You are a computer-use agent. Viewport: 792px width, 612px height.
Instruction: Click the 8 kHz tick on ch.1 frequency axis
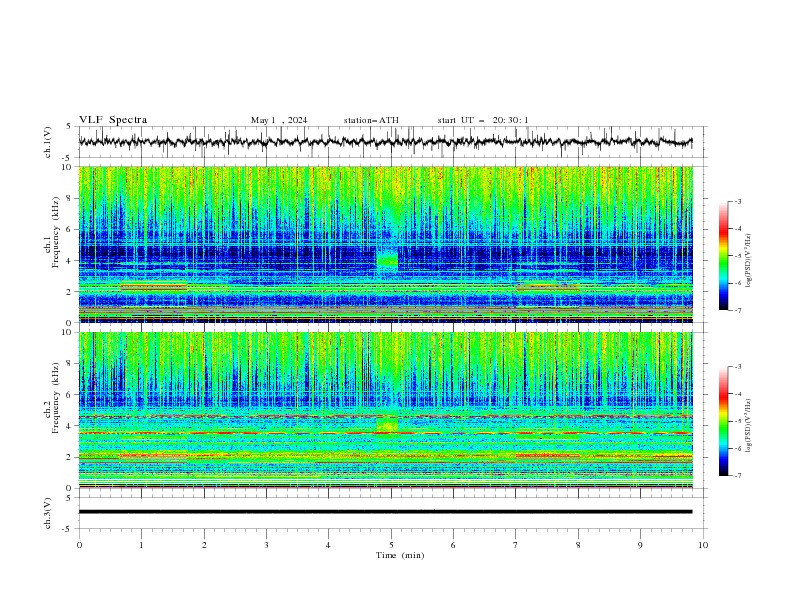coord(70,198)
